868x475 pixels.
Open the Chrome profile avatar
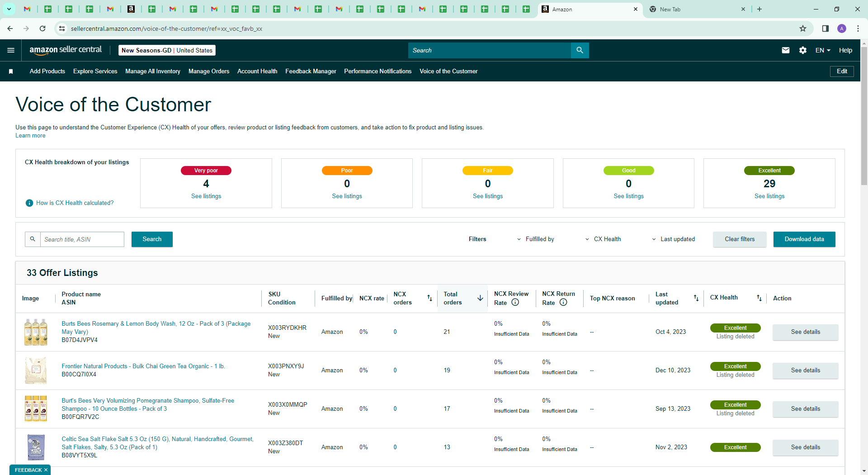(842, 28)
